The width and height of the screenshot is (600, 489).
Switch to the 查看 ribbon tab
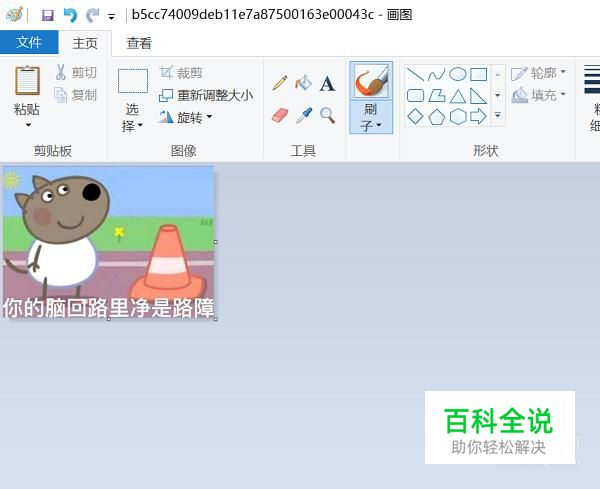pos(139,43)
